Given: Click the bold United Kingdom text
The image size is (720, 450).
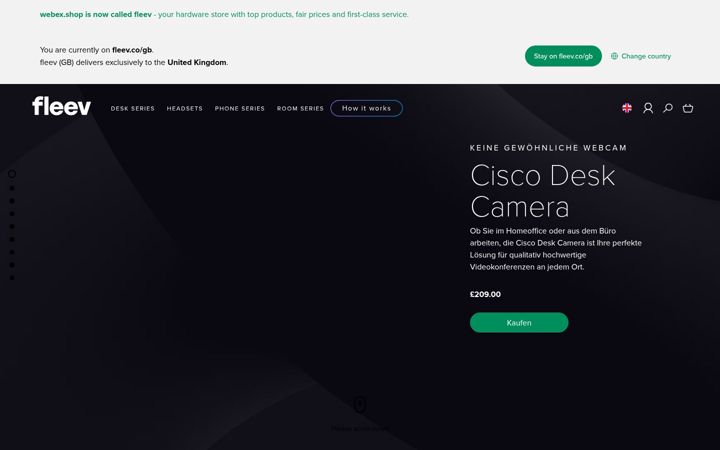Looking at the screenshot, I should click(197, 62).
